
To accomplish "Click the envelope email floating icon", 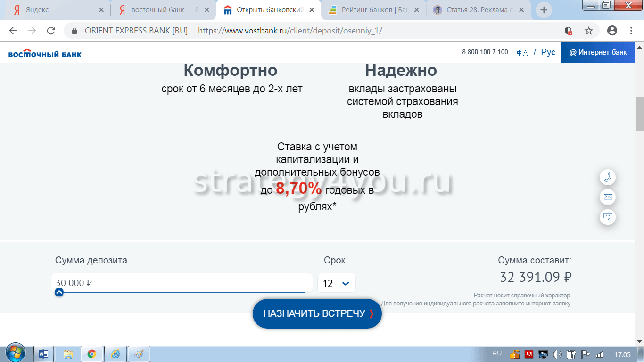I will coord(608,197).
